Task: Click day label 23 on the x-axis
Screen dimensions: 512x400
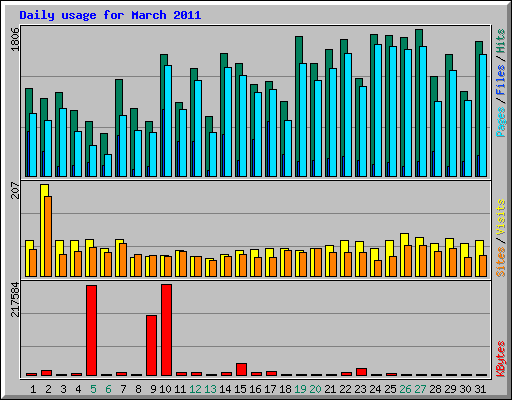Action: point(360,389)
